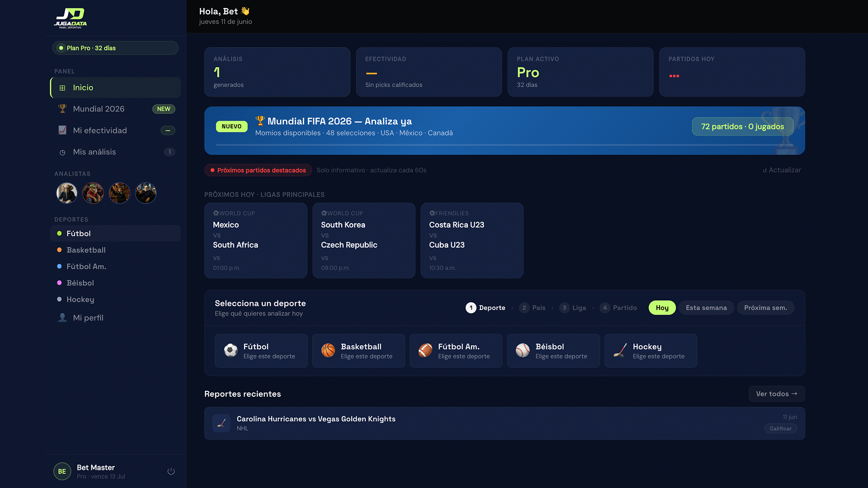This screenshot has width=868, height=488.
Task: Select Béisbol in Deportes sidebar
Action: click(115, 283)
